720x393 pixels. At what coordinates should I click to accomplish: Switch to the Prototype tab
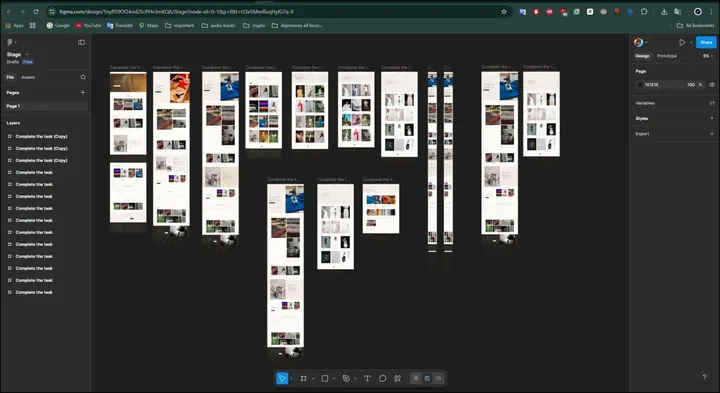pos(667,56)
